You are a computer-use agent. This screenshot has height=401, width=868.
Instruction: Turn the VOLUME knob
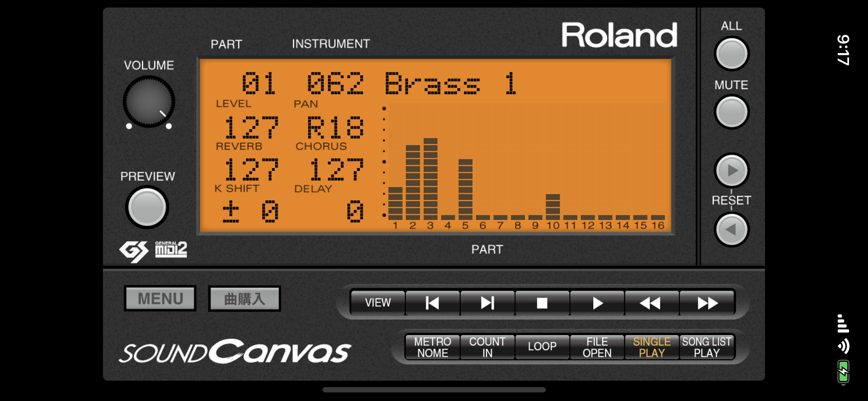click(149, 102)
